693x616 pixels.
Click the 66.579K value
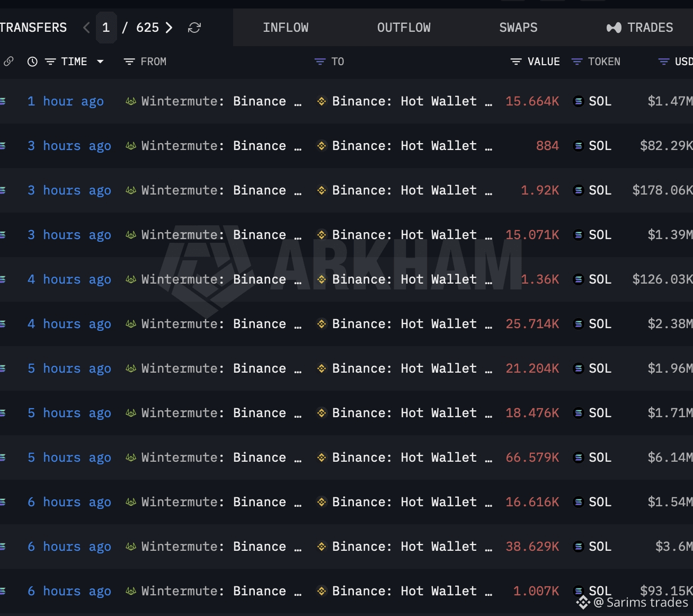[532, 457]
